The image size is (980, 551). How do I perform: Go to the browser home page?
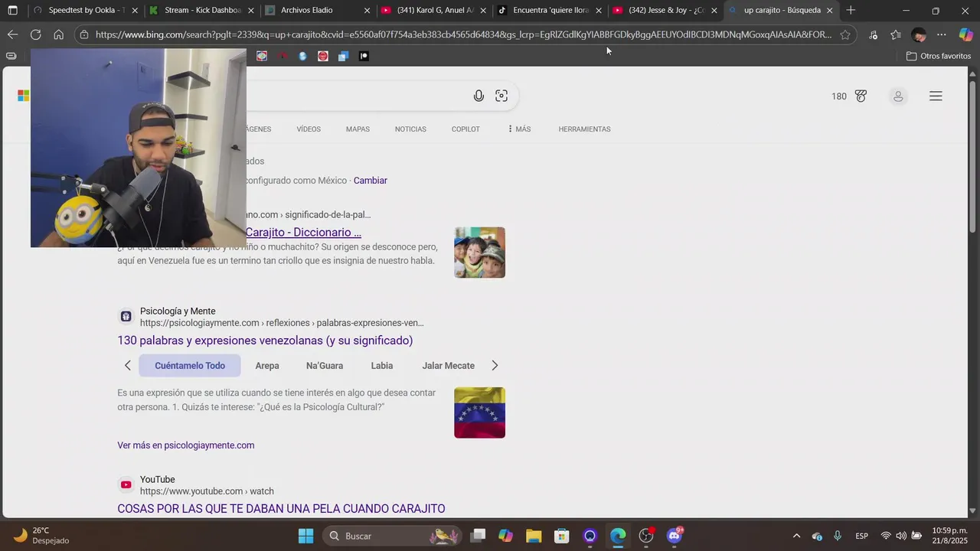58,34
